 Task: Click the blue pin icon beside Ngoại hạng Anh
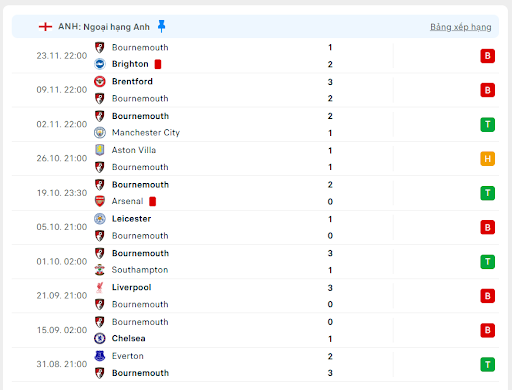coord(162,26)
